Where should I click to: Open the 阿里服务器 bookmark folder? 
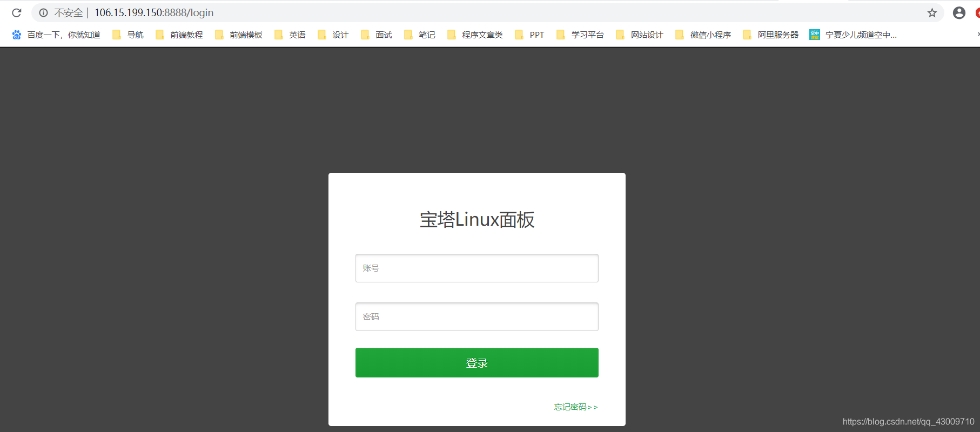771,35
